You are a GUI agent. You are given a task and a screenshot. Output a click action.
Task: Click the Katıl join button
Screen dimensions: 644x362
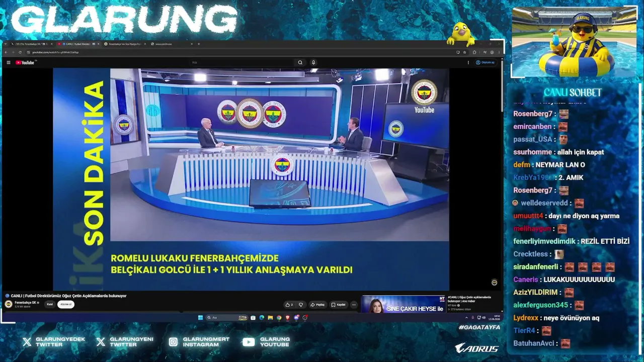(x=50, y=304)
